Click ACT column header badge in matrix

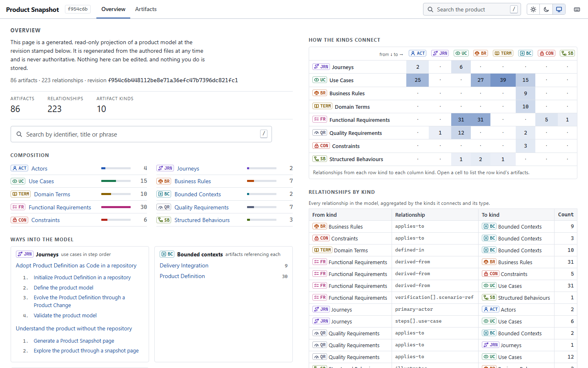click(418, 53)
